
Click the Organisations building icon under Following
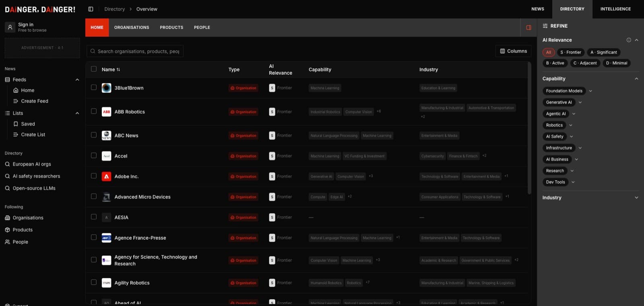(7, 218)
